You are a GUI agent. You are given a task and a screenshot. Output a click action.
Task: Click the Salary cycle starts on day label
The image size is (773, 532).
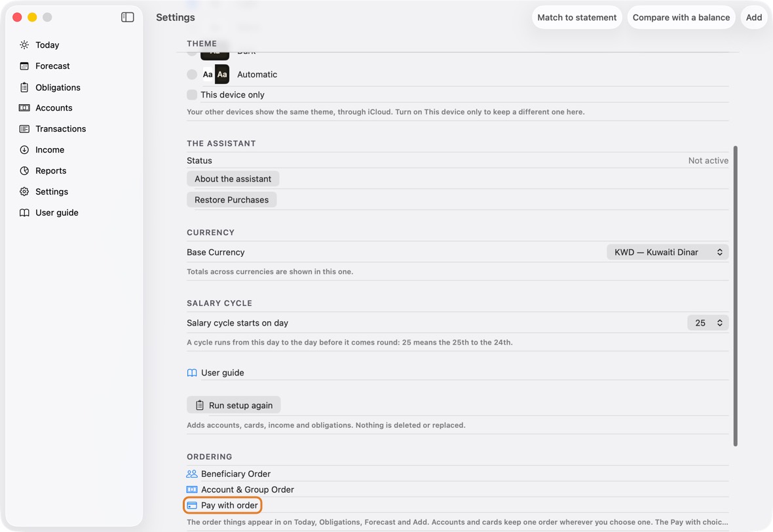pyautogui.click(x=237, y=323)
